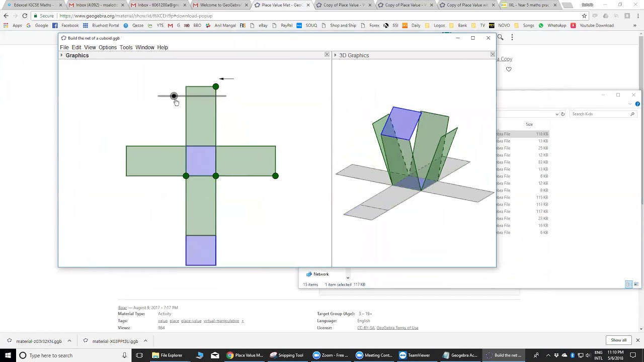Open Task View on the taskbar

(139, 355)
